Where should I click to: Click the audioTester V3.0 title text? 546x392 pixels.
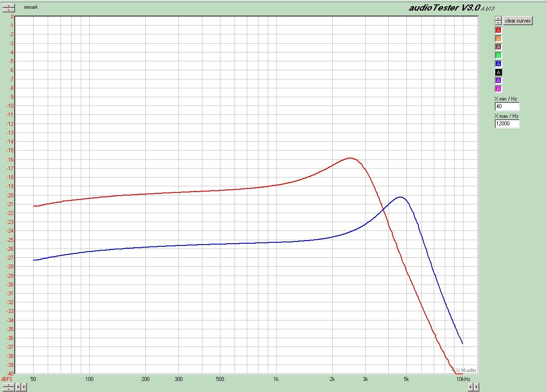[x=444, y=8]
